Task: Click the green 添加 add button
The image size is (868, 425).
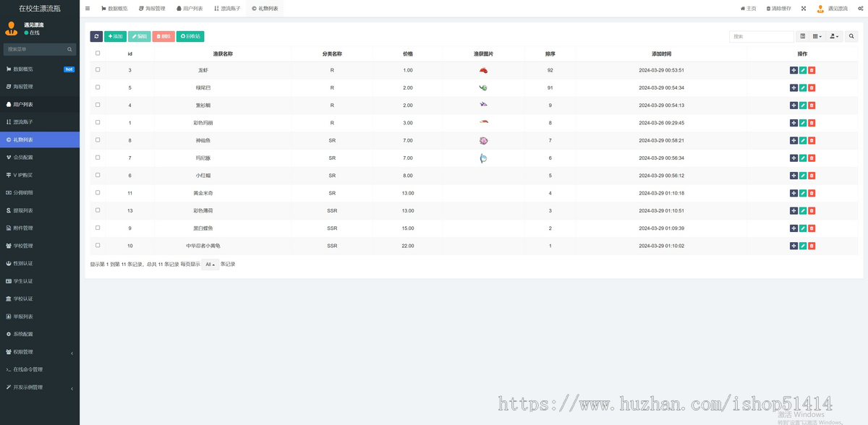Action: pyautogui.click(x=116, y=36)
